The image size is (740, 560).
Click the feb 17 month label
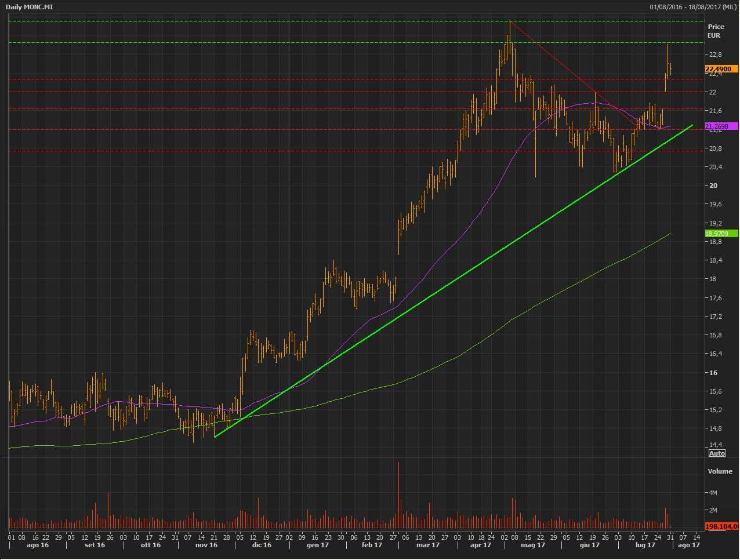[372, 545]
